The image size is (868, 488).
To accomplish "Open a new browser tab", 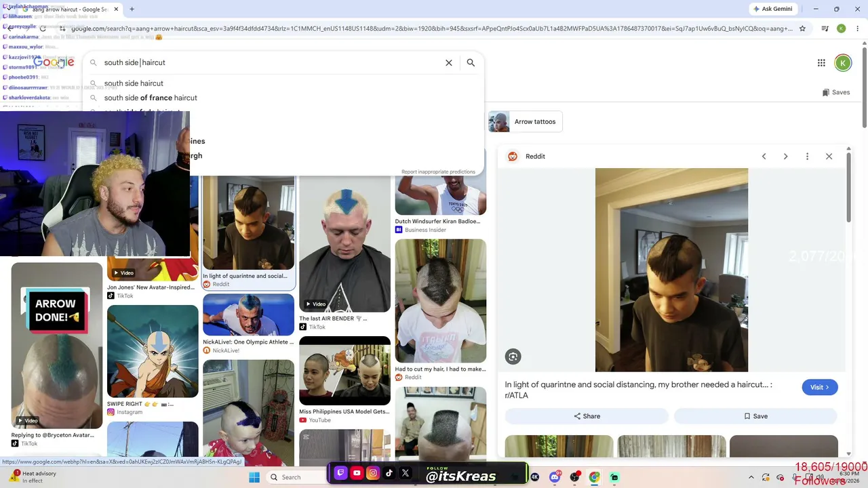I will point(132,9).
